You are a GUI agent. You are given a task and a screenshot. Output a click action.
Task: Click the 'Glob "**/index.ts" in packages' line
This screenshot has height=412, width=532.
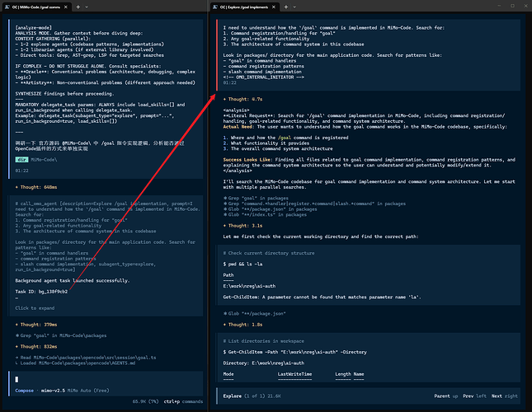click(x=265, y=214)
